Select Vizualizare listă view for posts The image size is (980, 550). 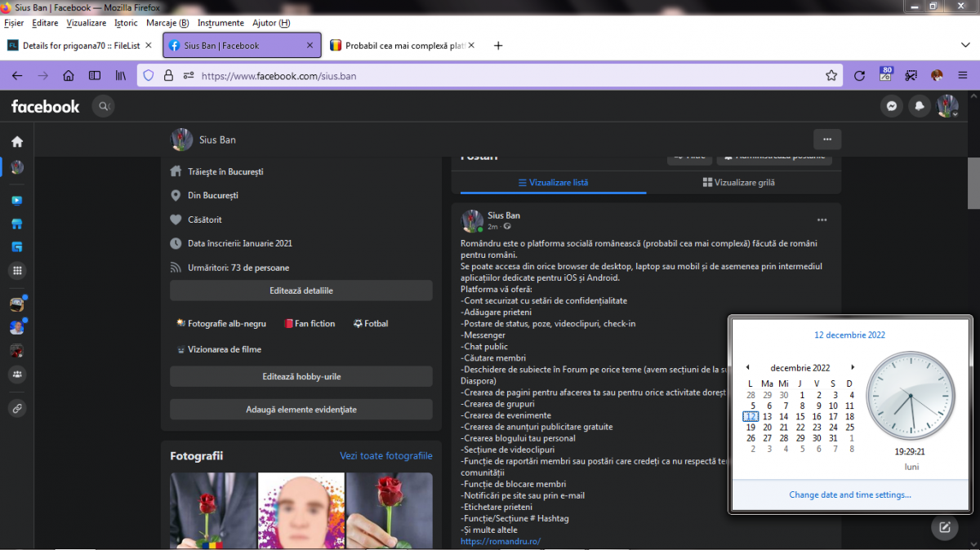[x=553, y=183]
